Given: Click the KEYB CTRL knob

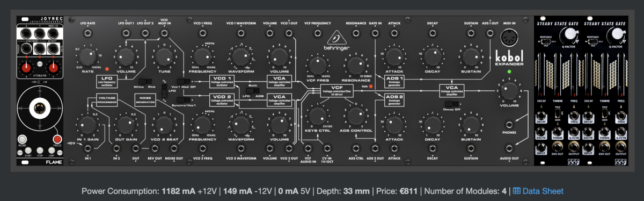Looking at the screenshot, I should tap(318, 117).
